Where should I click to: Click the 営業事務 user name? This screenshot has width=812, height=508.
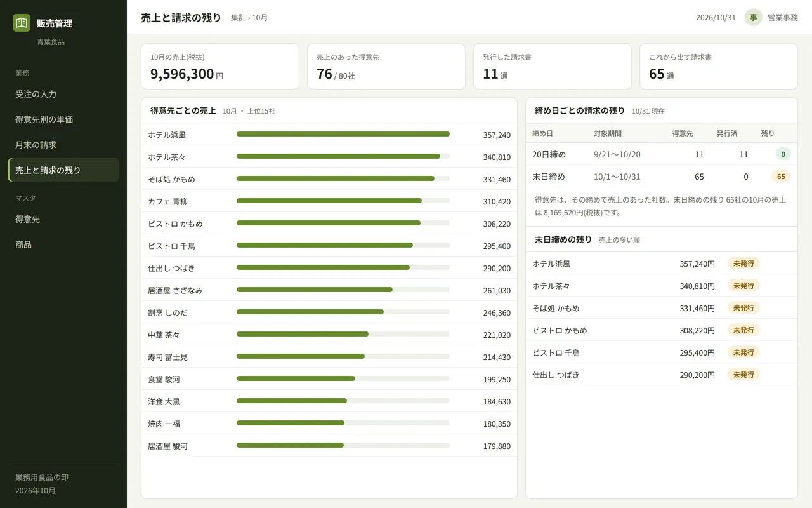(783, 18)
